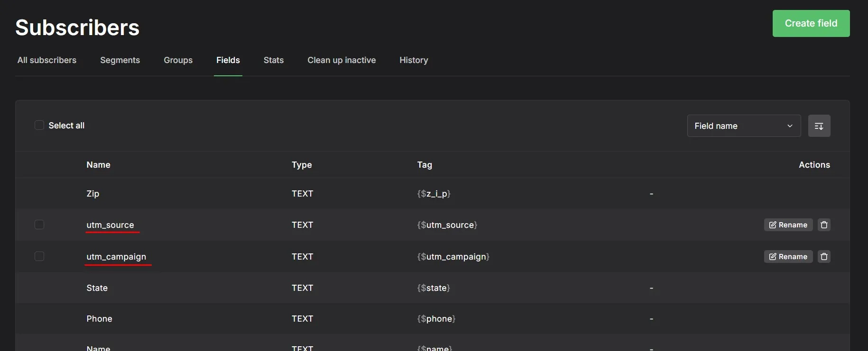Rename the utm_campaign field
The height and width of the screenshot is (351, 868).
[788, 257]
